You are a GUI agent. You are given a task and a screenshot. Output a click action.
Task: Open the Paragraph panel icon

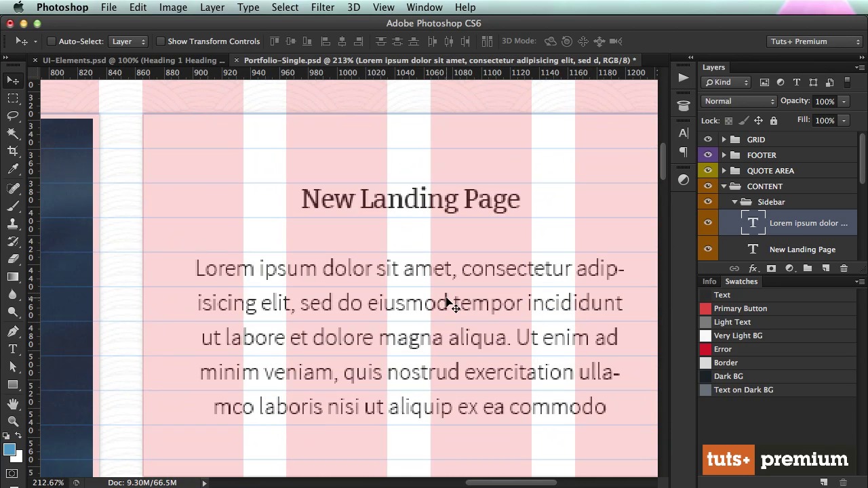click(683, 152)
